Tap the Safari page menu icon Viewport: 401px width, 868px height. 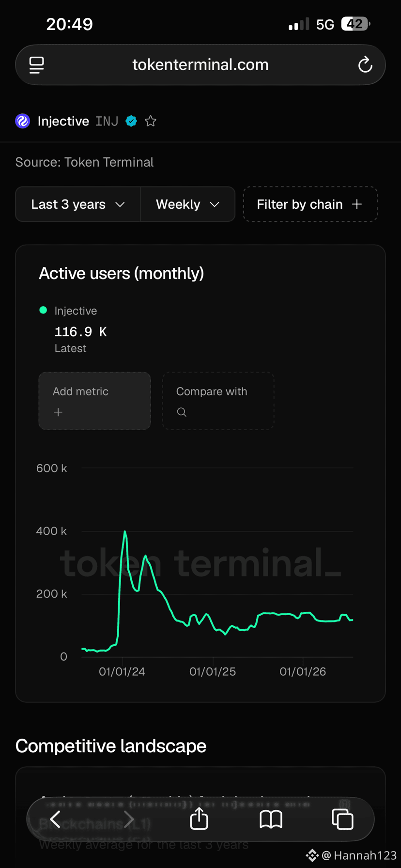click(x=37, y=65)
